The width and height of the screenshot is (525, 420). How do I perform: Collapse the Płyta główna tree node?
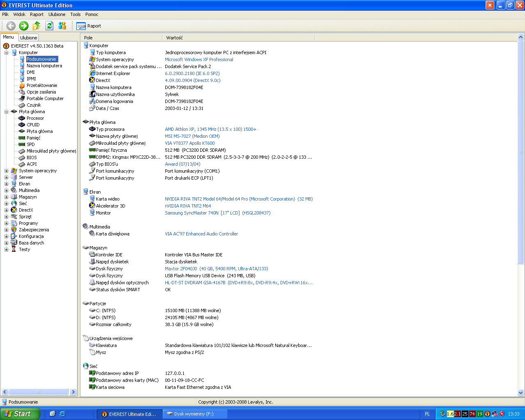(x=6, y=112)
